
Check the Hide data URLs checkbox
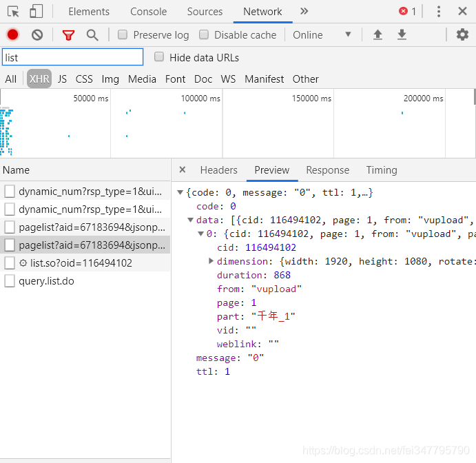click(x=158, y=56)
